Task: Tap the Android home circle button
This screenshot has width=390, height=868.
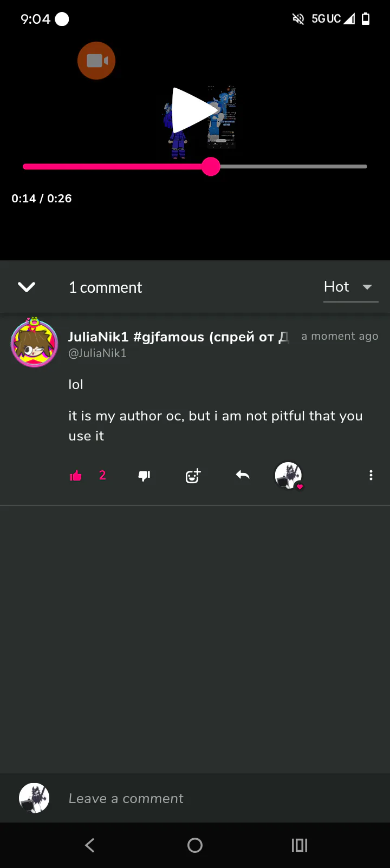Action: (195, 845)
